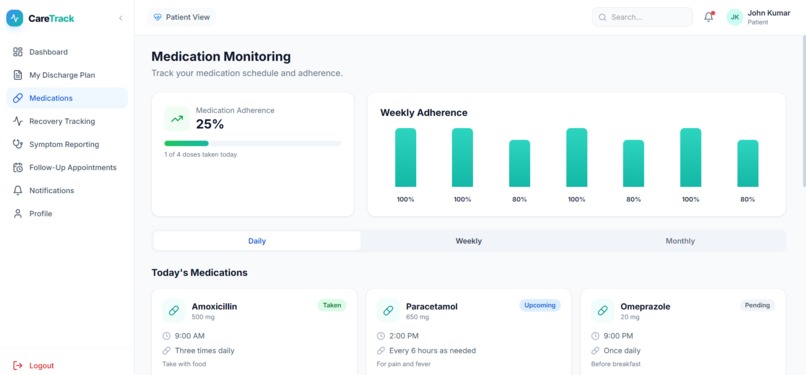Open My Discharge Plan page
Image resolution: width=806 pixels, height=375 pixels.
pyautogui.click(x=67, y=75)
